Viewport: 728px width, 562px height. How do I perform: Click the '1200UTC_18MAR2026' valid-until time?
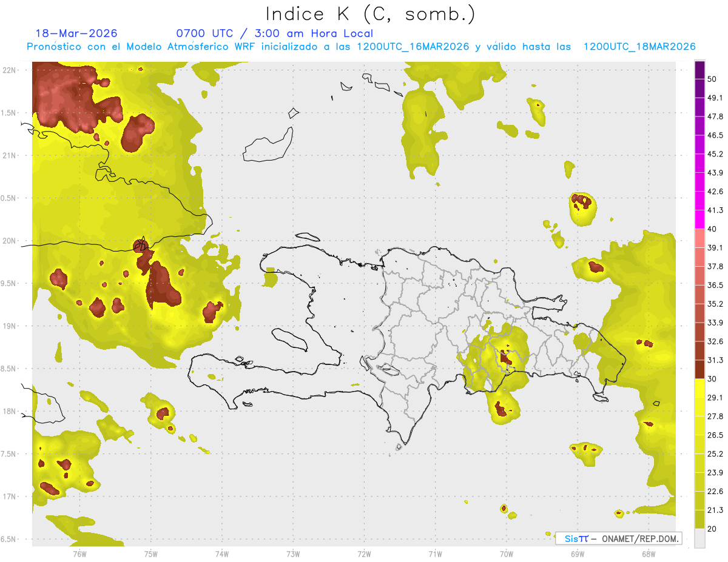[x=639, y=47]
